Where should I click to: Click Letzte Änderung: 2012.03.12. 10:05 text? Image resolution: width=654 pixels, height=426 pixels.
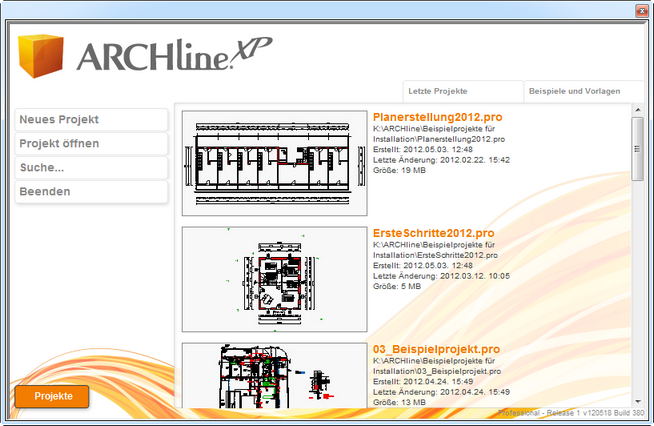[x=441, y=276]
